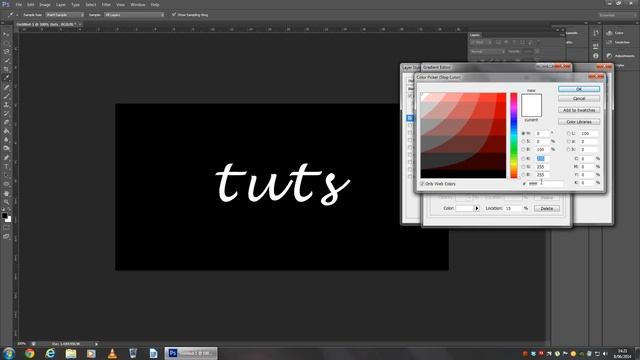Open the Layer menu
This screenshot has height=360, width=640.
(x=61, y=5)
